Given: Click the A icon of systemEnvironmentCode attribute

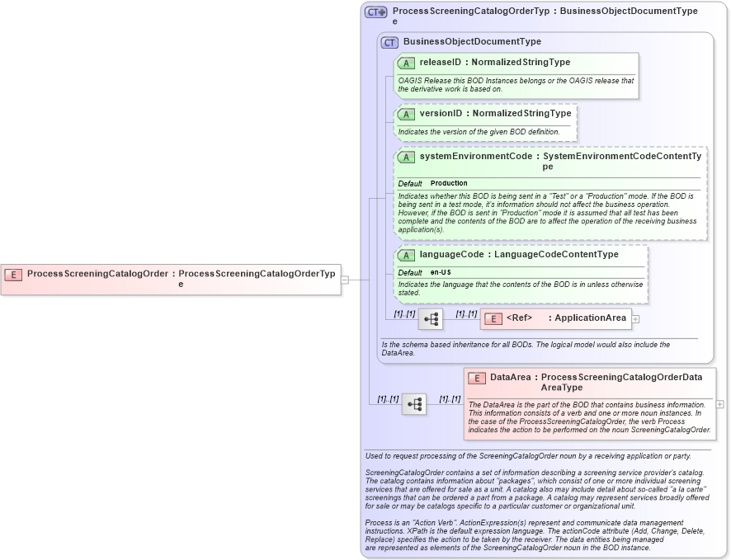Looking at the screenshot, I should pyautogui.click(x=406, y=156).
